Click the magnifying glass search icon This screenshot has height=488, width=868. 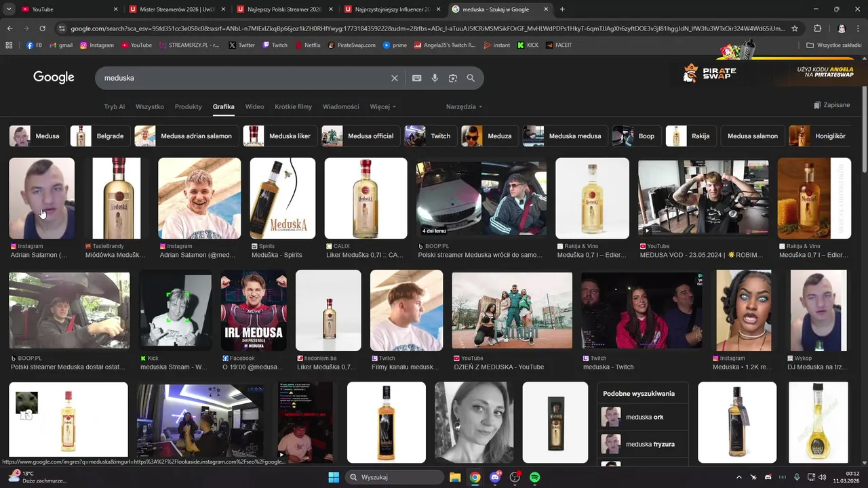[x=471, y=78]
